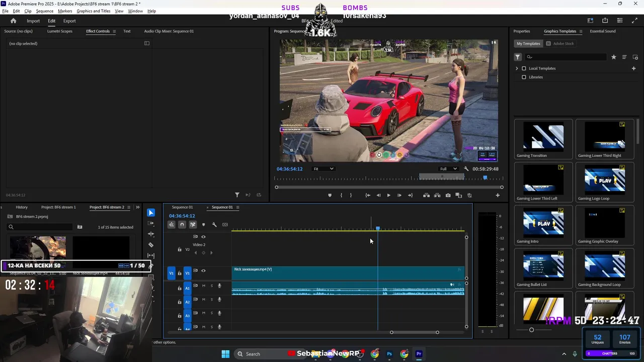The height and width of the screenshot is (362, 644).
Task: Open Program monitor button editor plus
Action: (x=498, y=195)
